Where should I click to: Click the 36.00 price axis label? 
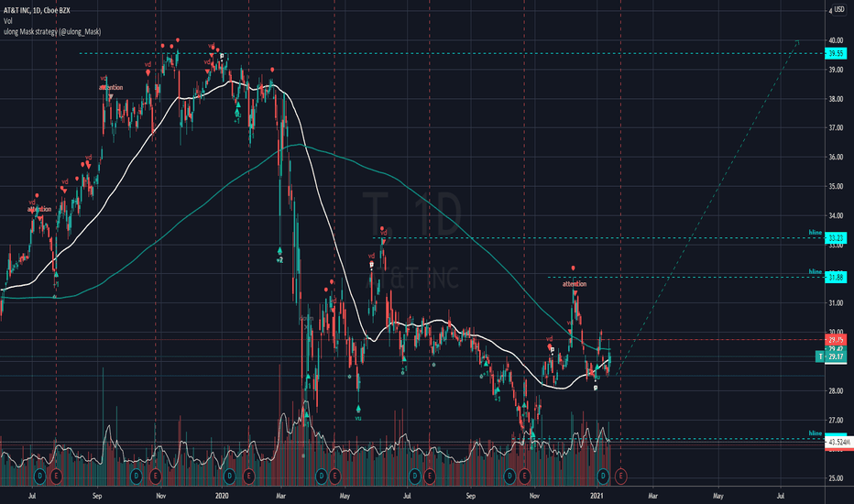836,157
